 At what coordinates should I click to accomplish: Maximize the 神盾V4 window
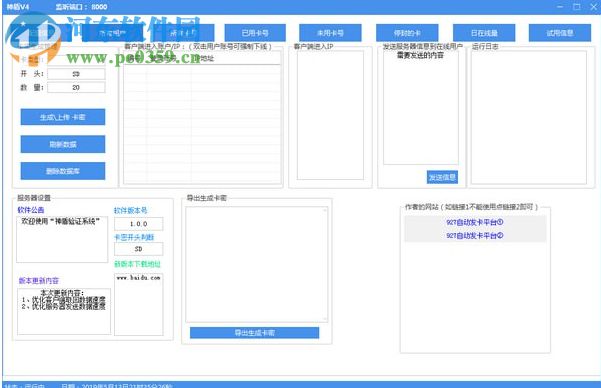(577, 7)
